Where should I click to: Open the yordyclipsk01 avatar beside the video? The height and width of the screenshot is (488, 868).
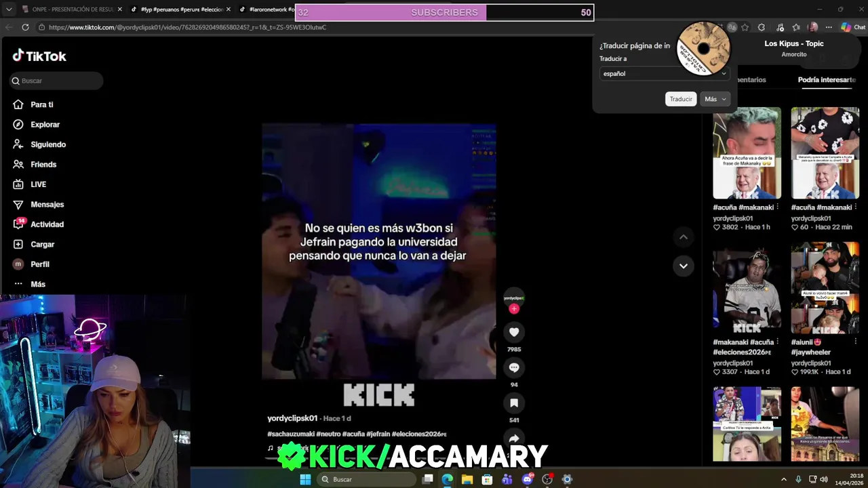(514, 298)
